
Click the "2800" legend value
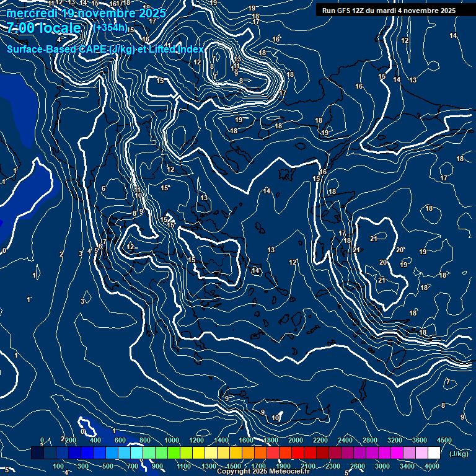[370, 440]
